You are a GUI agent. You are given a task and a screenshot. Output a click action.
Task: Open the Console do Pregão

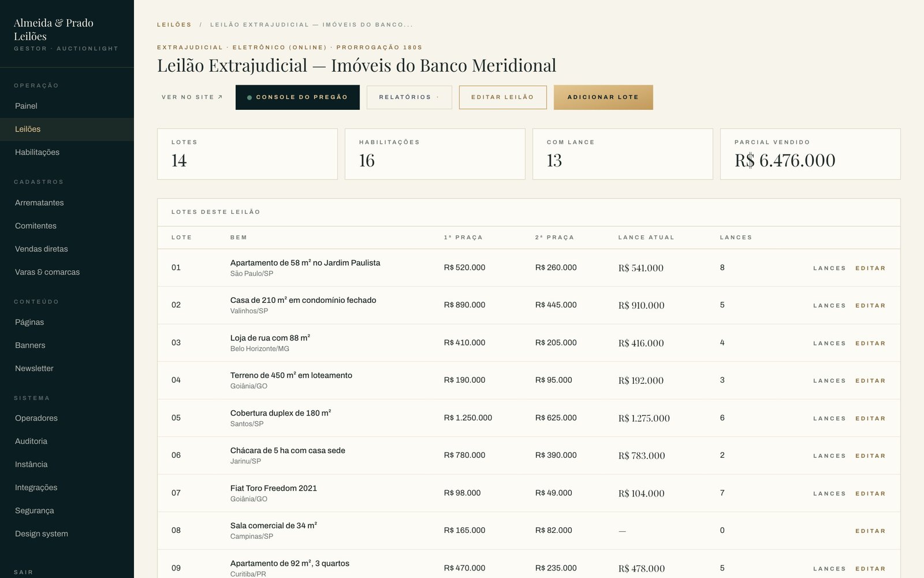(x=297, y=97)
